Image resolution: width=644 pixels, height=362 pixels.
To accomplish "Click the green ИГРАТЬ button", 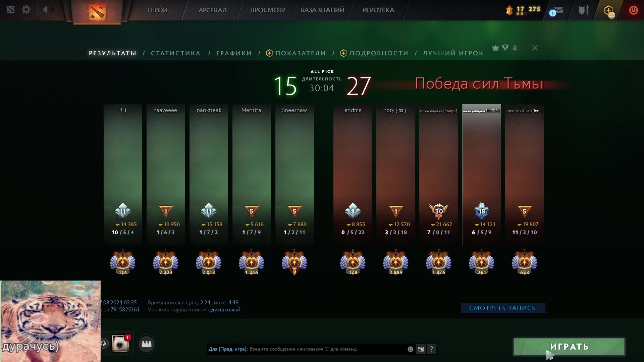I will (x=569, y=347).
